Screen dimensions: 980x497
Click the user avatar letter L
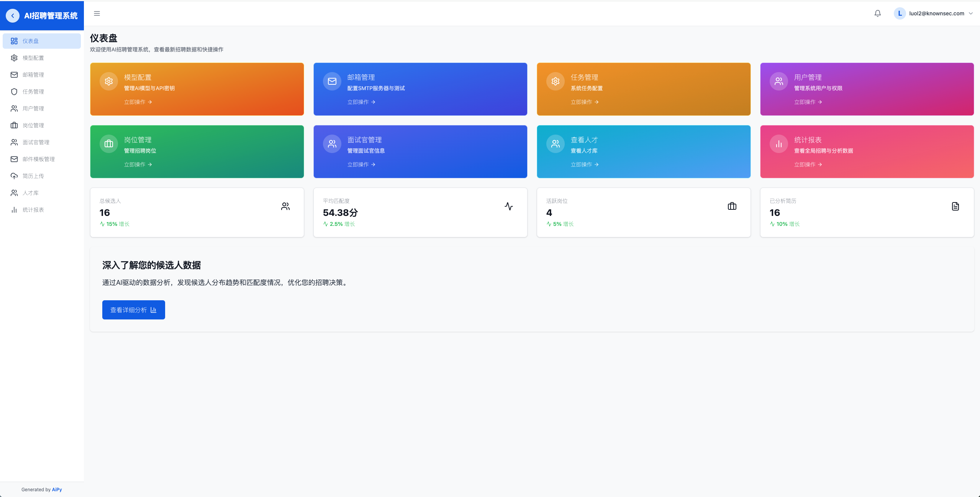point(900,13)
